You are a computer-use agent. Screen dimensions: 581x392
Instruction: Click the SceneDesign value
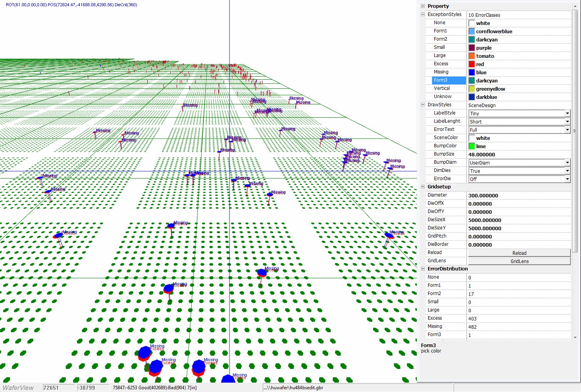pyautogui.click(x=482, y=105)
